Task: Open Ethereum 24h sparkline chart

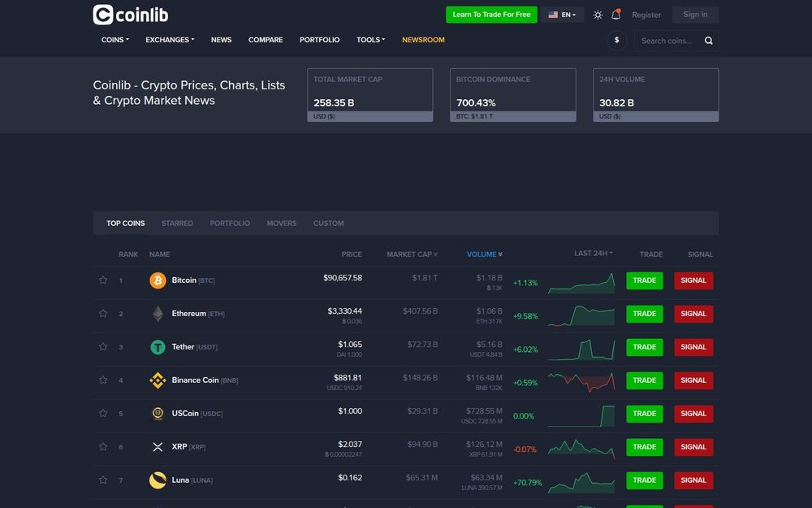Action: coord(581,315)
